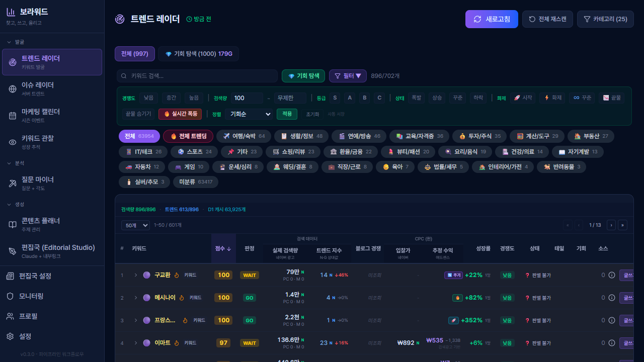
Task: Toggle the 폭발 status filter
Action: (x=416, y=98)
